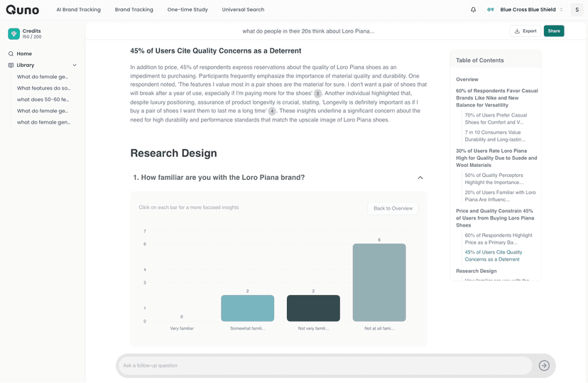Screen dimensions: 588x383
Task: Click the Credits gem icon
Action: [13, 34]
